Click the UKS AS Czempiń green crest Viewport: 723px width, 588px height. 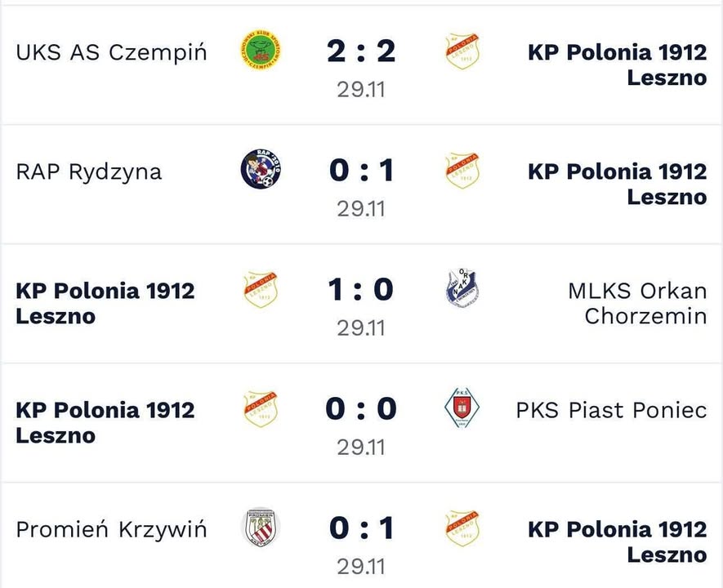click(261, 51)
